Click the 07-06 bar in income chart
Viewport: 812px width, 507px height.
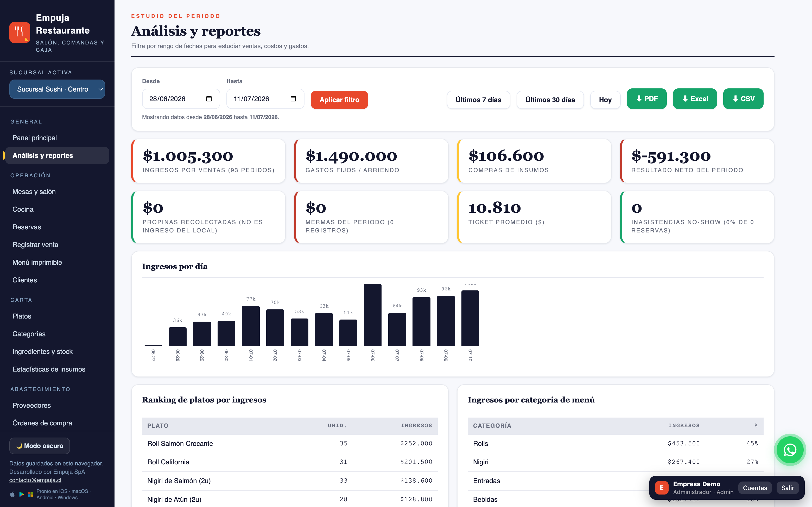pos(372,315)
